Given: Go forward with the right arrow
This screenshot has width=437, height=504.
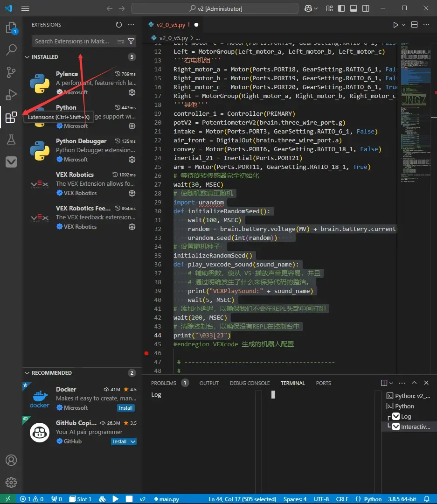Looking at the screenshot, I should (122, 9).
